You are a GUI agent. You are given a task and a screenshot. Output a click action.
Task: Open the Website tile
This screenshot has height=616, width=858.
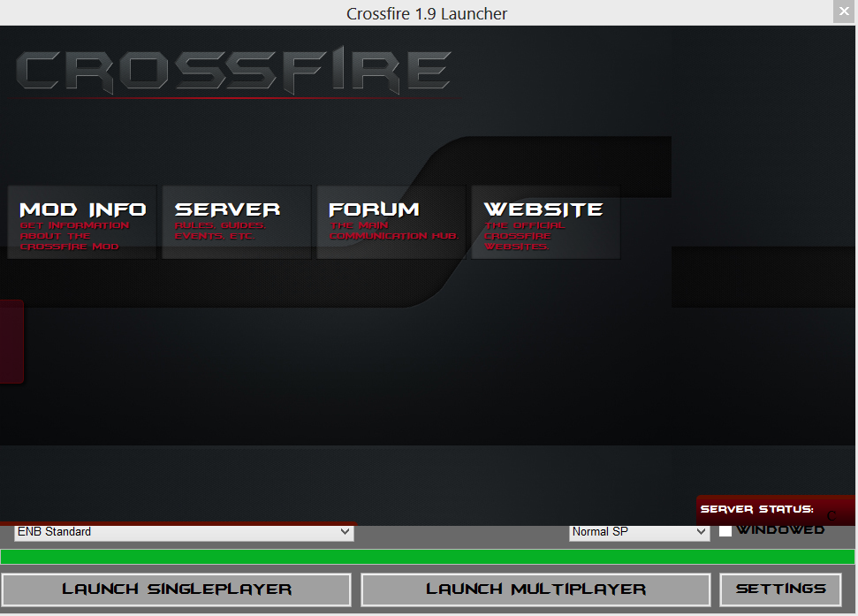[545, 222]
